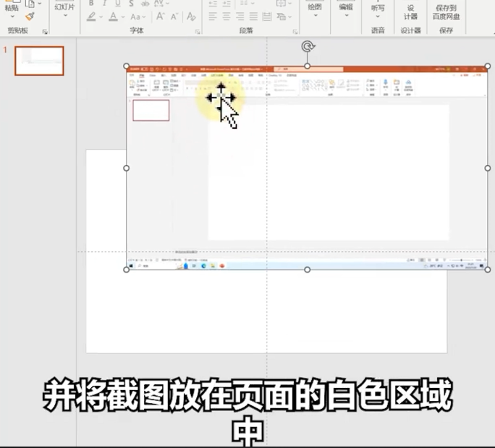The height and width of the screenshot is (448, 495).
Task: Open the 字体 dialog launcher
Action: pos(198,31)
